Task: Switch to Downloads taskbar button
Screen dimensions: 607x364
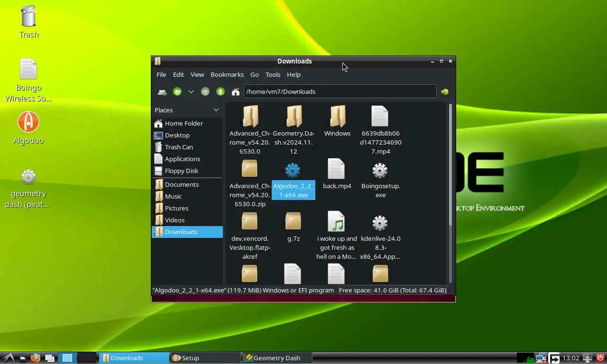Action: click(133, 358)
